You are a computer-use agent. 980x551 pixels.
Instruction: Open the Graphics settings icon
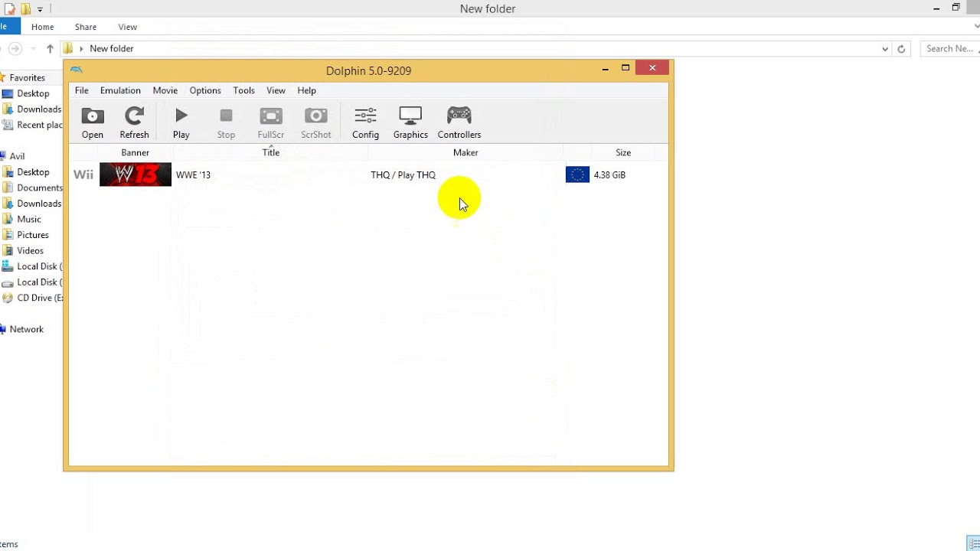[x=410, y=122]
